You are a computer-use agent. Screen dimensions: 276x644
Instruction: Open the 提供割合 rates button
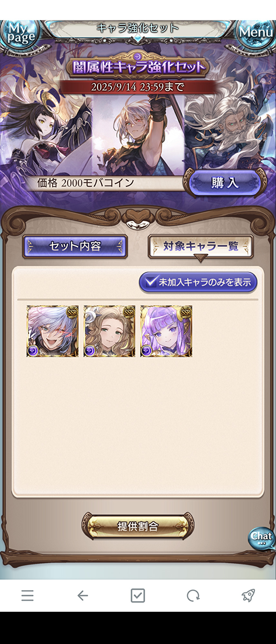point(138,526)
